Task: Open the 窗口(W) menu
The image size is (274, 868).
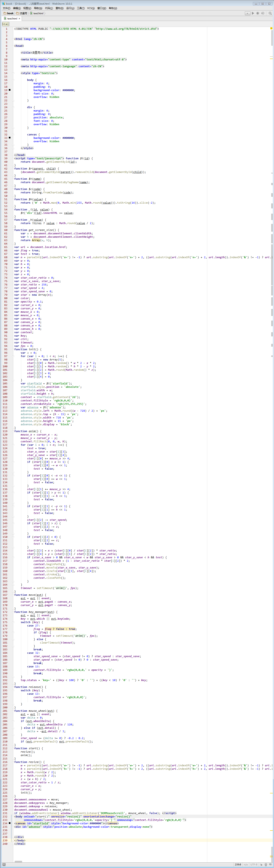Action: point(102,8)
